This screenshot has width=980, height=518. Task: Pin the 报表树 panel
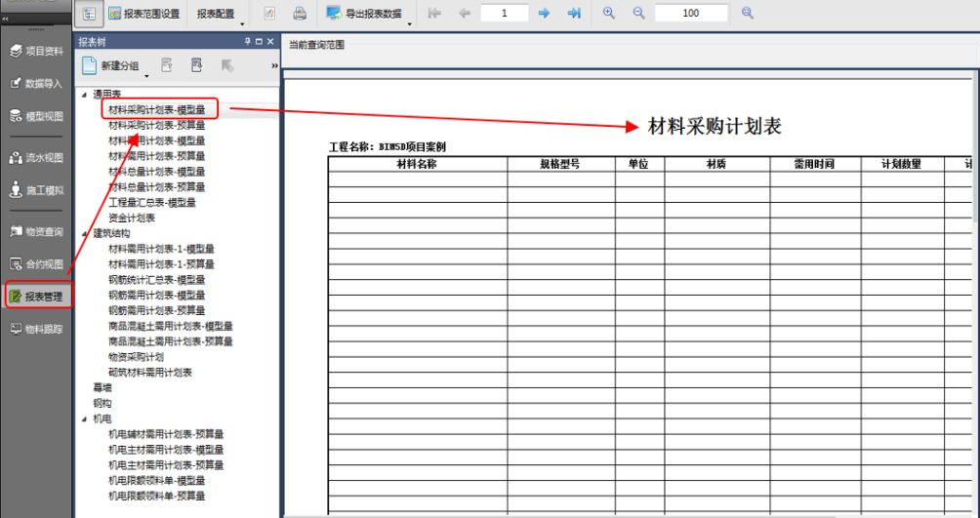click(x=248, y=41)
